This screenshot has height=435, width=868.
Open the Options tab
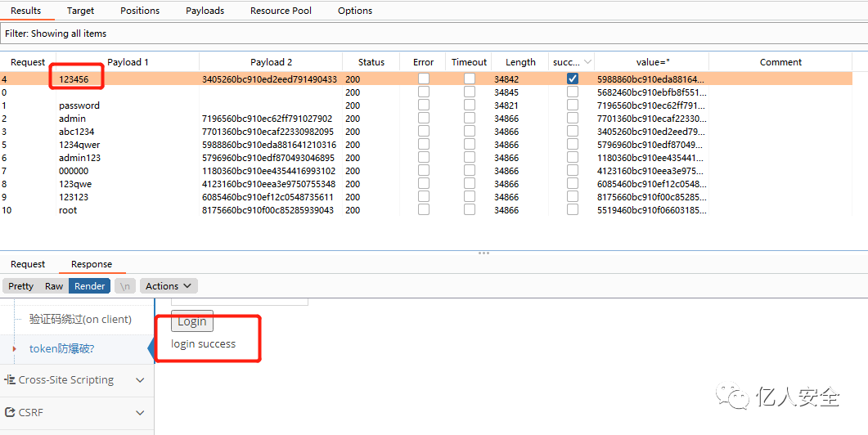[355, 11]
